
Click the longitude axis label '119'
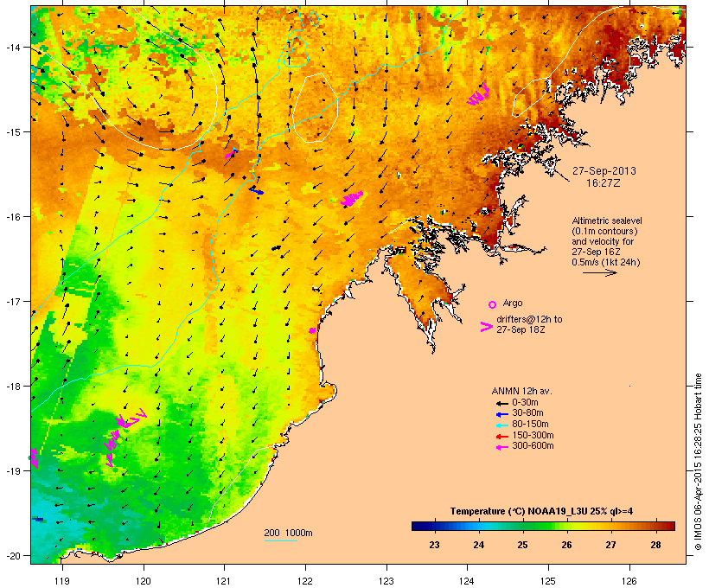tap(62, 581)
